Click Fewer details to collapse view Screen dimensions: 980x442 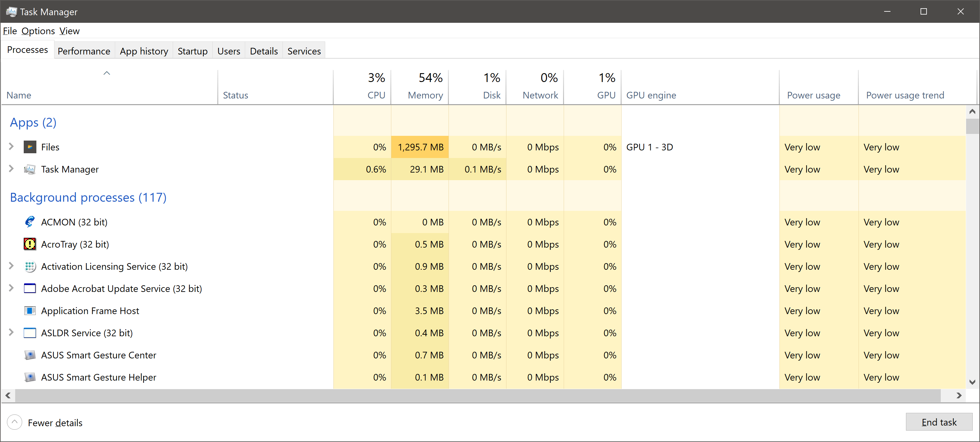55,423
